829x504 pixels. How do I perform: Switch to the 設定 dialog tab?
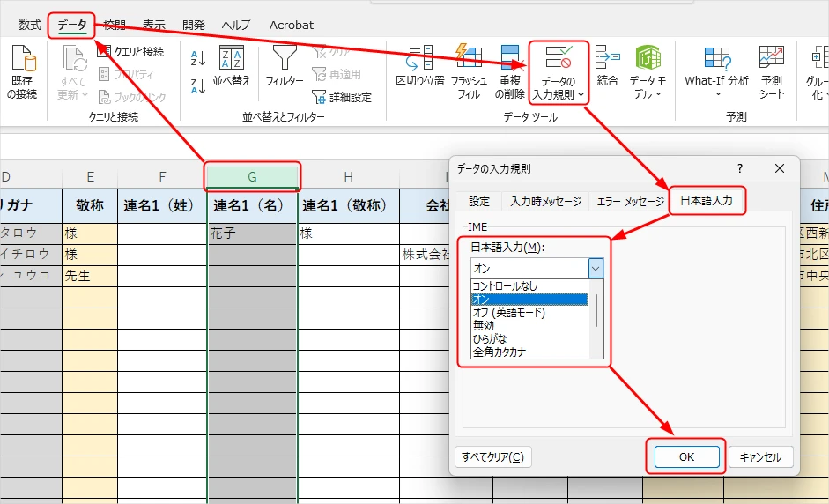479,202
